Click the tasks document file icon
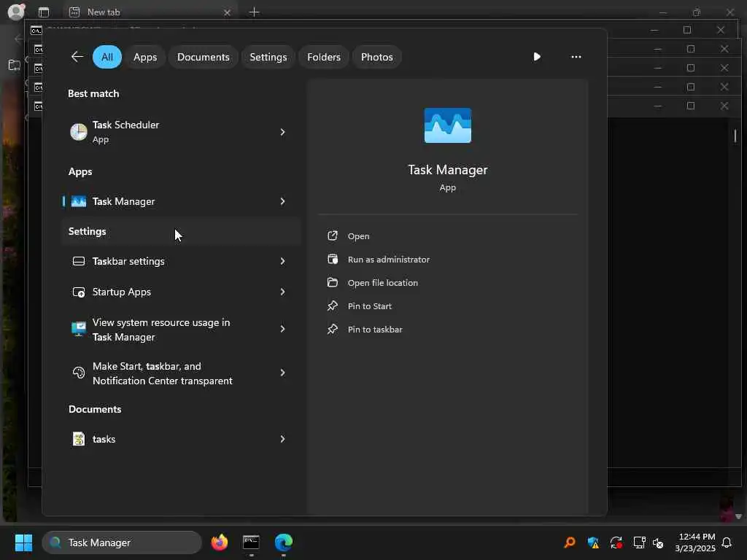This screenshot has height=560, width=747. (79, 438)
